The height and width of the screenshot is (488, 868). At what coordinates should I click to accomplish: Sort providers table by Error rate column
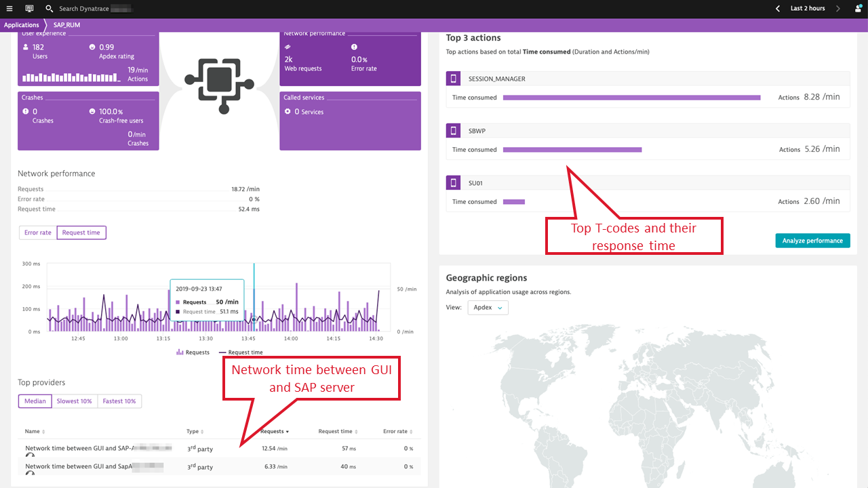397,431
